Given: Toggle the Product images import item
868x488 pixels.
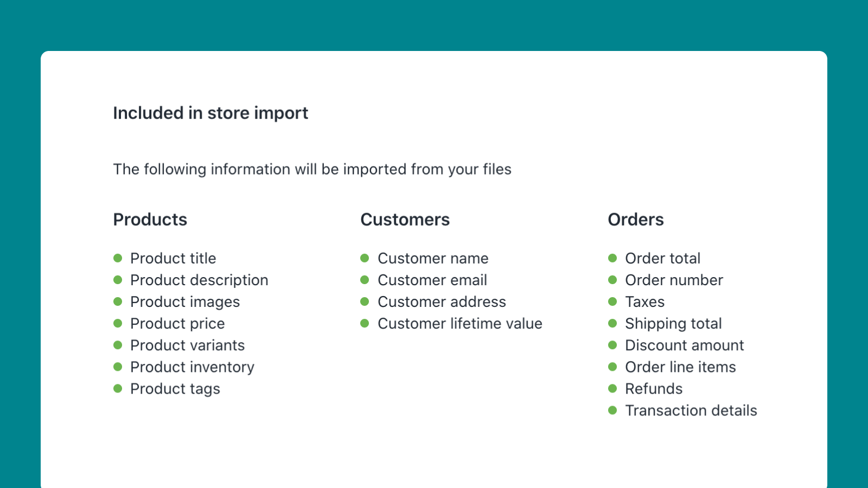Looking at the screenshot, I should click(184, 302).
